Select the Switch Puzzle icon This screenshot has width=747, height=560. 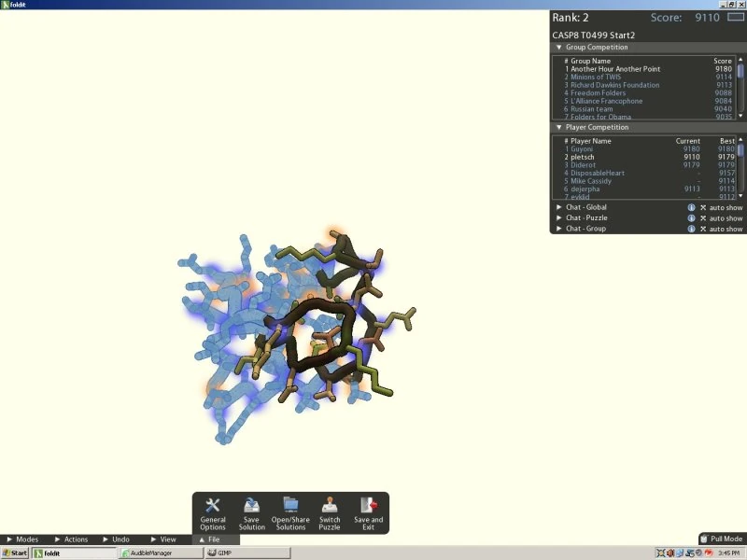[x=330, y=505]
